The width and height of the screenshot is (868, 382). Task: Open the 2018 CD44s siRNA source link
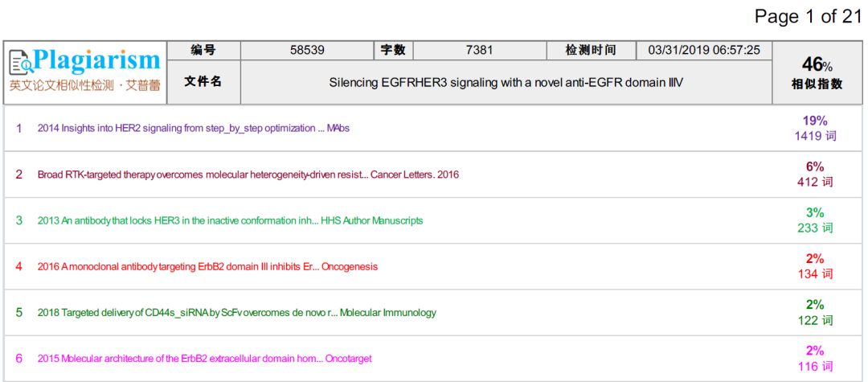(x=237, y=312)
